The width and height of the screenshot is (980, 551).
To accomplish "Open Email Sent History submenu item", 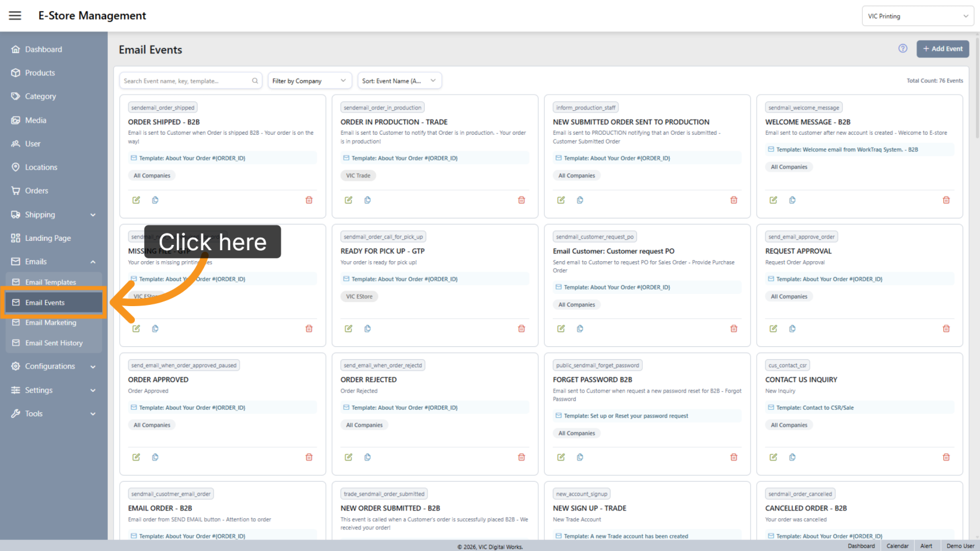I will click(x=54, y=343).
